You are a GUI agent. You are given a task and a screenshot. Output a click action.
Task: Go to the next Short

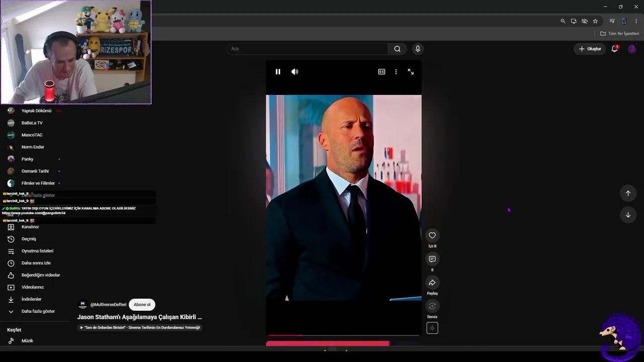coord(628,215)
